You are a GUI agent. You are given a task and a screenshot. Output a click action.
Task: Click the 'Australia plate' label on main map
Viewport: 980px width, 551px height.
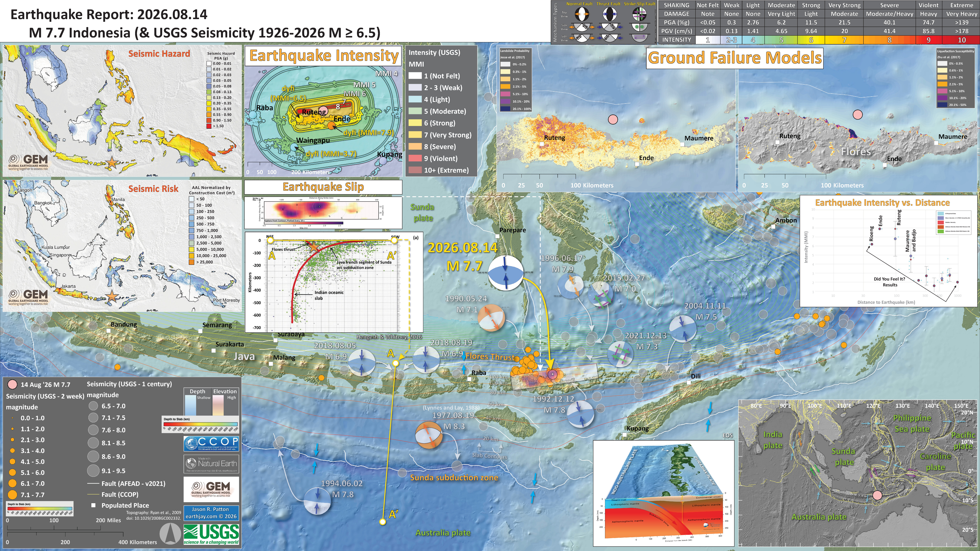point(443,533)
